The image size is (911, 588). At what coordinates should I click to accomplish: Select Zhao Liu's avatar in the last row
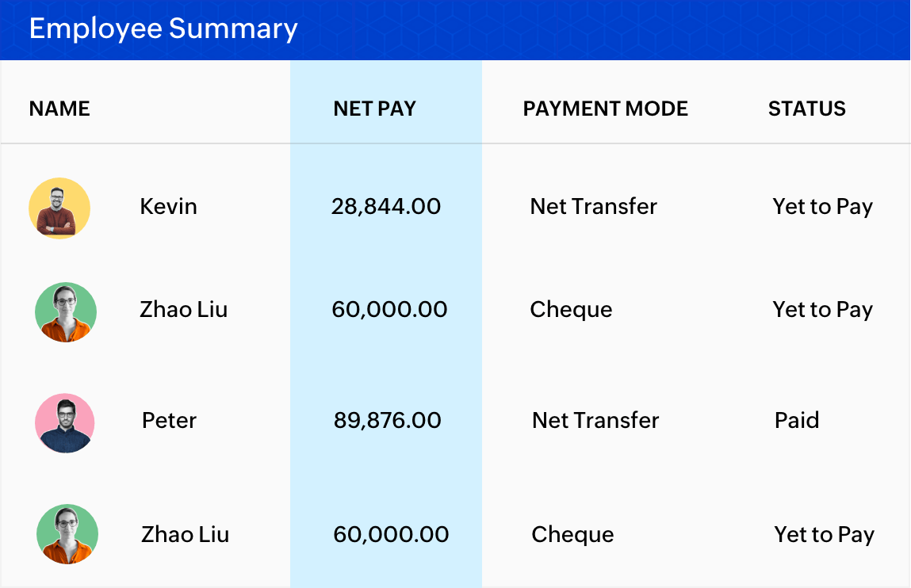point(67,534)
